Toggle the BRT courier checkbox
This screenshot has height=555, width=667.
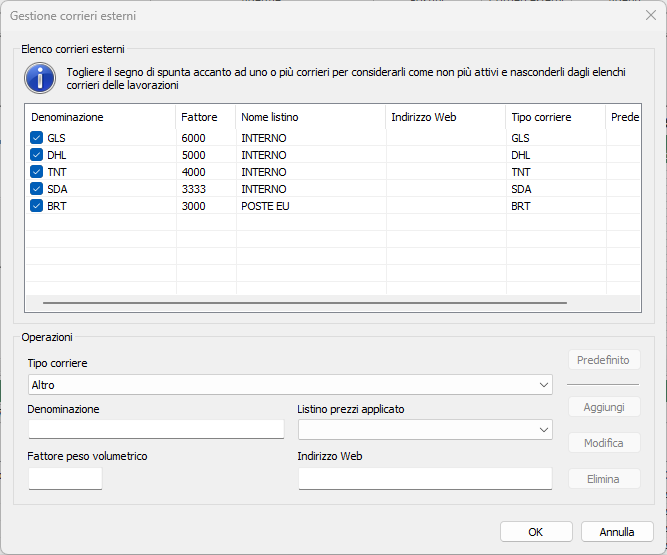[37, 206]
